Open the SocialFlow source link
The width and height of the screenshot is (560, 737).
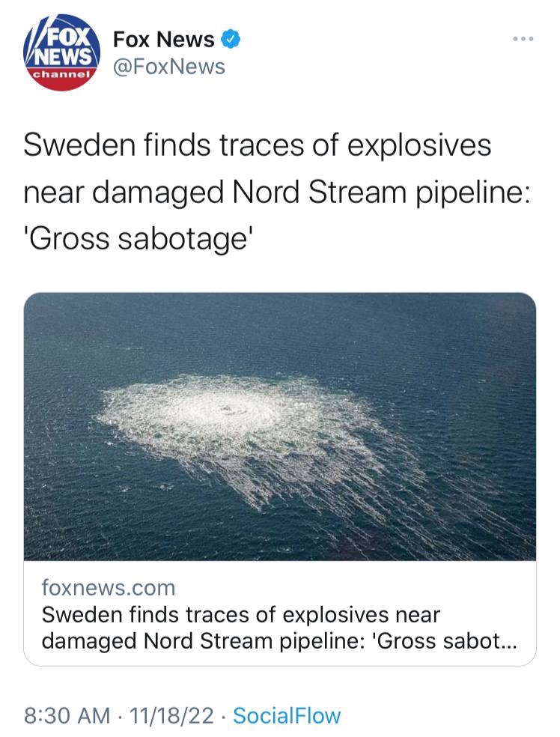click(287, 715)
